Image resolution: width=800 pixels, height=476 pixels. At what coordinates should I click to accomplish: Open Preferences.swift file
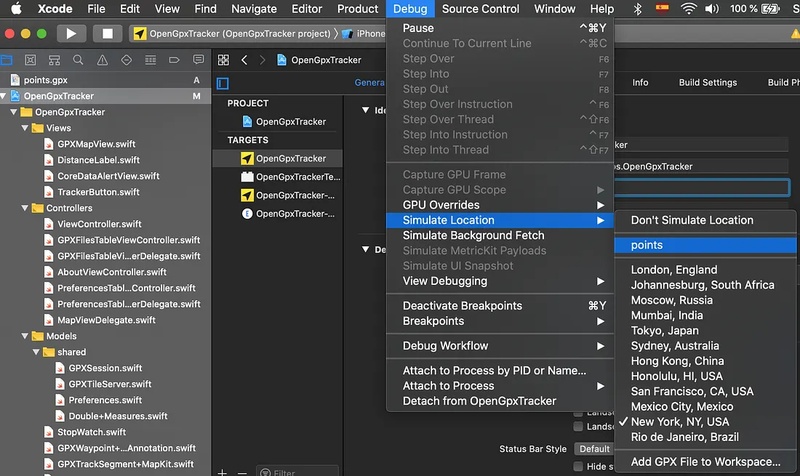click(x=105, y=400)
